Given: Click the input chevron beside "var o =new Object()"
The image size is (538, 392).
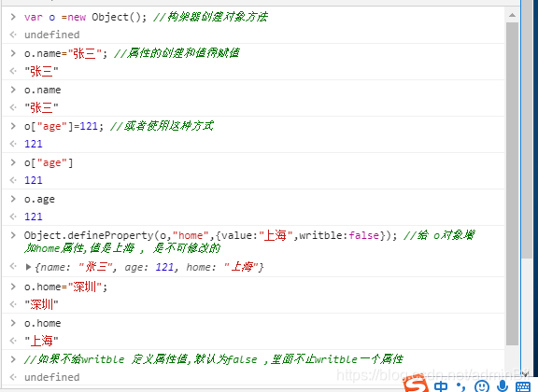Looking at the screenshot, I should 13,17.
